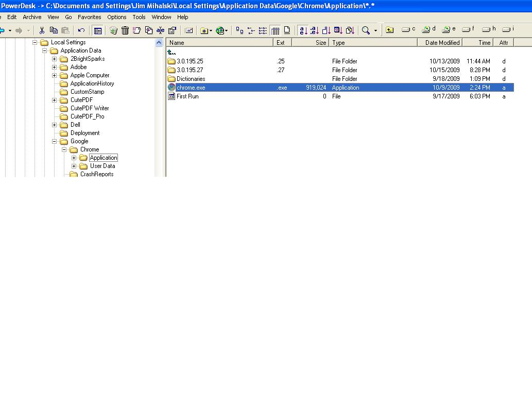Screen dimensions: 532x405
Task: Open the Back button history dropdown
Action: pos(10,31)
